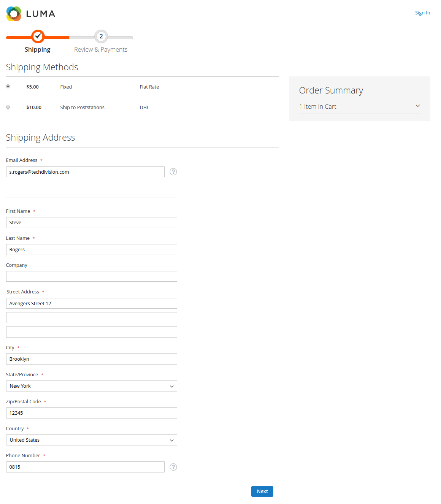Click the 'Ship to Poststations' method text
This screenshot has height=504, width=441.
click(x=82, y=108)
